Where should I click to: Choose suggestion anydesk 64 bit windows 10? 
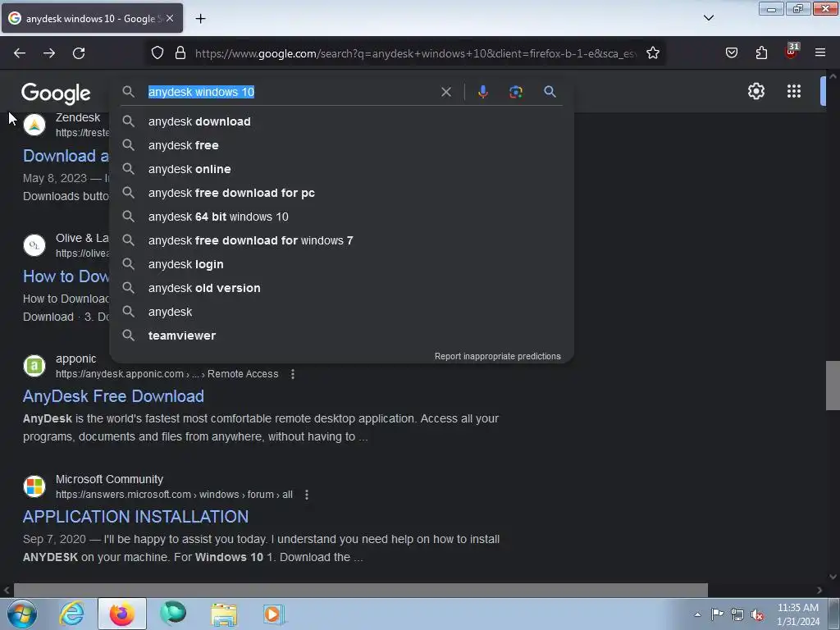tap(341, 217)
